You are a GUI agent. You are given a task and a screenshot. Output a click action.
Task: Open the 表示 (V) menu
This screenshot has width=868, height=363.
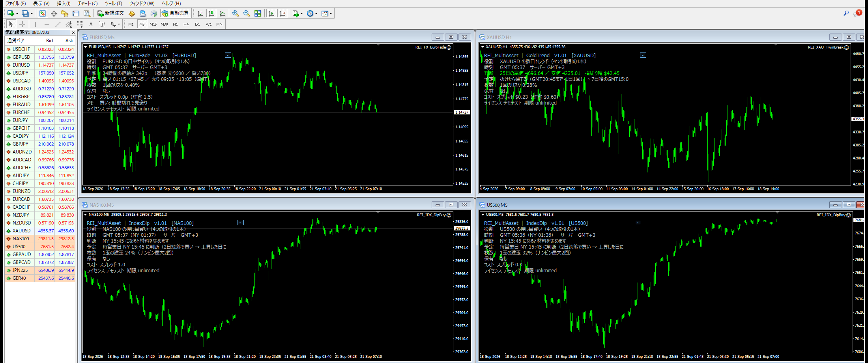point(41,4)
